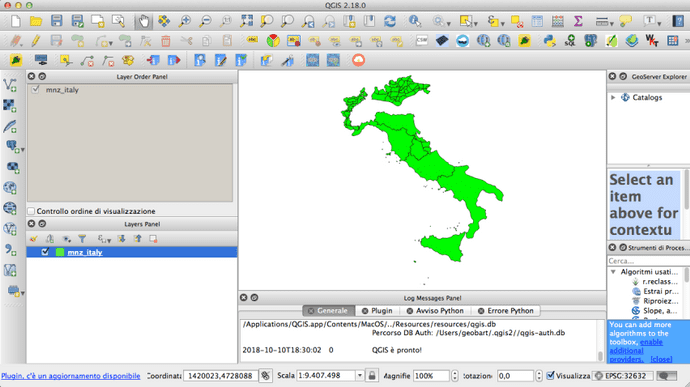This screenshot has width=690, height=387.
Task: Click the CSW metadata search icon
Action: [422, 41]
